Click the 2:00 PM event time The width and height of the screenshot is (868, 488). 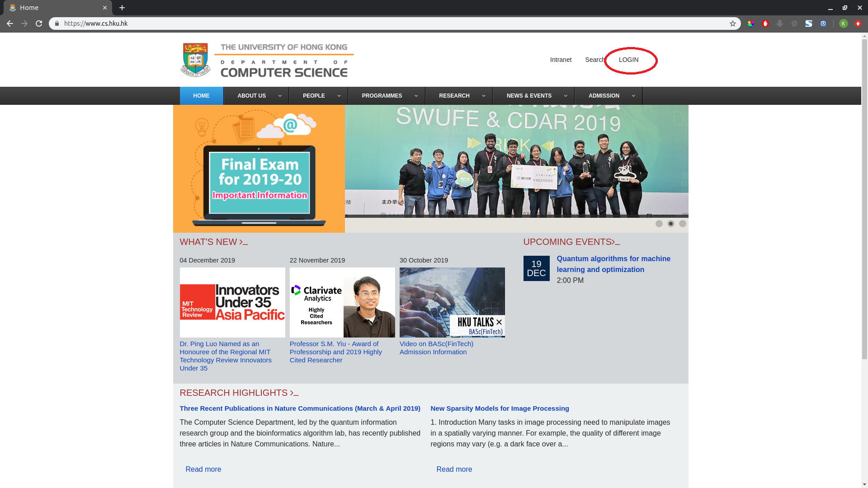570,281
